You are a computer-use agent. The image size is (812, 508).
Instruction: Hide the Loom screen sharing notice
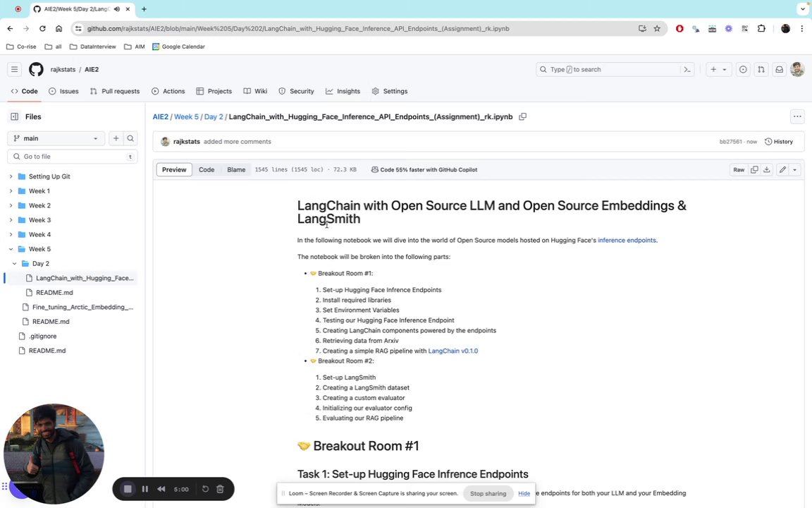pos(524,493)
